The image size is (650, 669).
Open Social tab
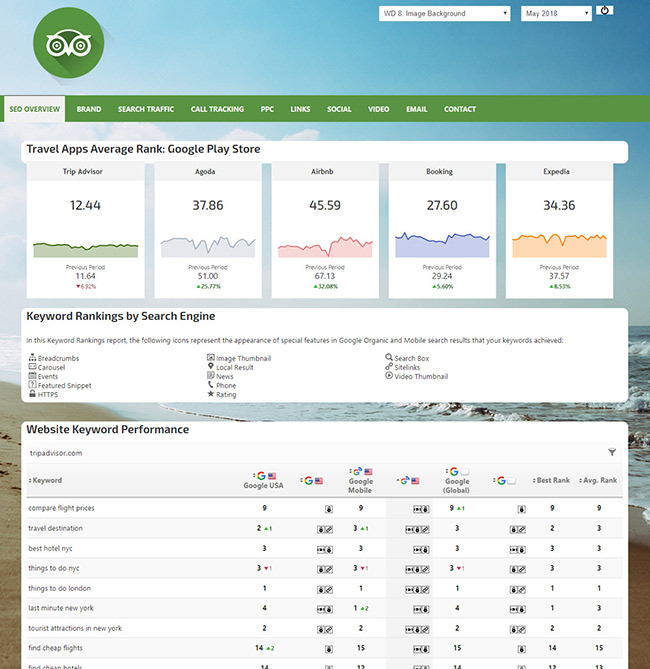[x=339, y=109]
